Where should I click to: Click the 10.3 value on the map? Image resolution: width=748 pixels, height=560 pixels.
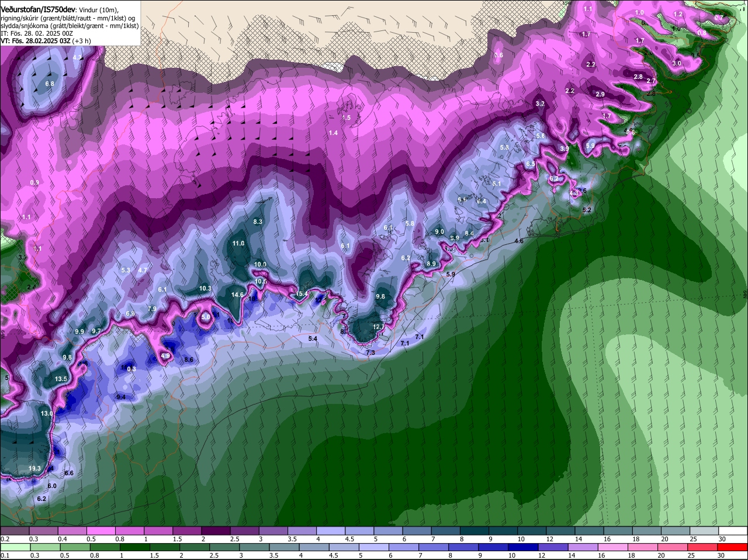(205, 288)
